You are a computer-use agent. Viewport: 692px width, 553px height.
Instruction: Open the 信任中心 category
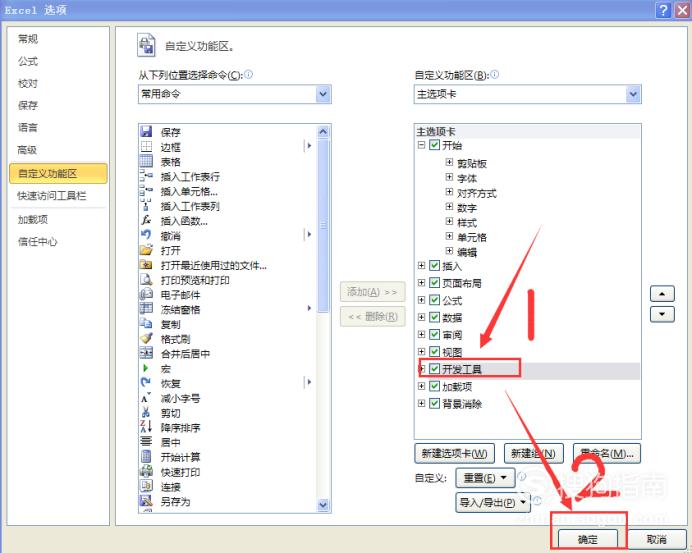pos(38,241)
